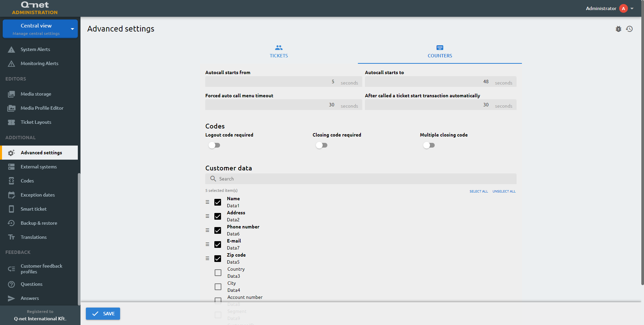644x325 pixels.
Task: Click the Customer feedback profiles icon
Action: click(x=11, y=269)
